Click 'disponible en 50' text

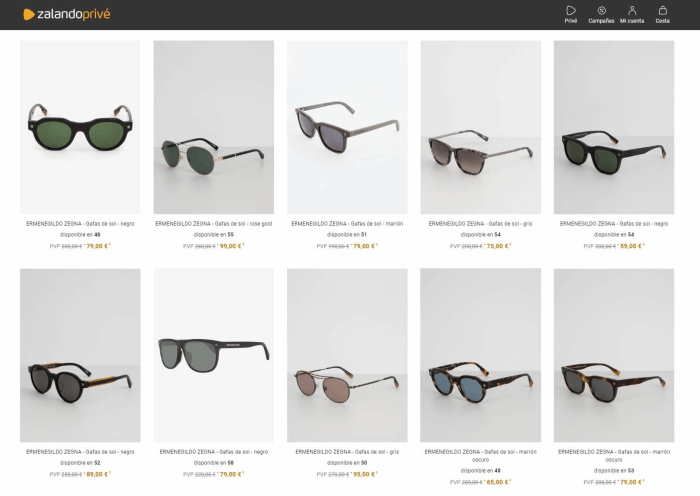pos(347,463)
